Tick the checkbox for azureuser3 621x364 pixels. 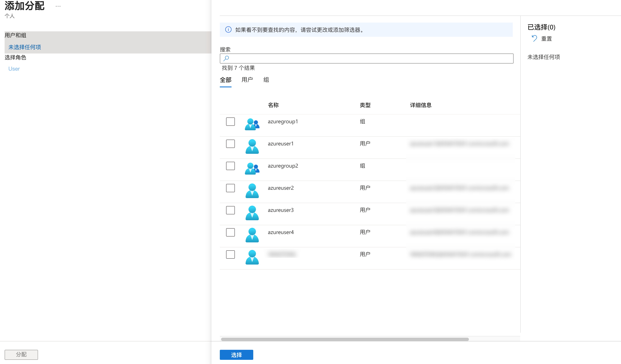click(x=230, y=210)
